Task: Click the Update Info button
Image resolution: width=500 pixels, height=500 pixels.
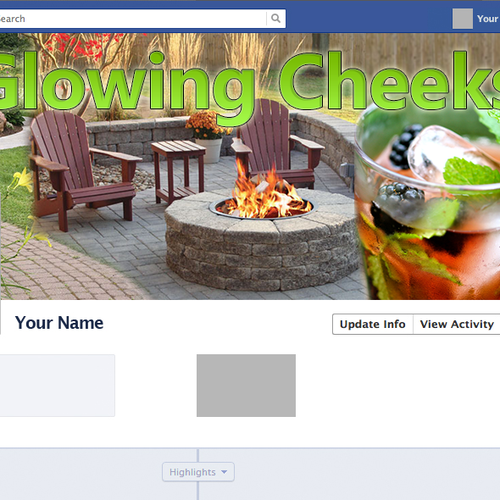Action: point(373,324)
